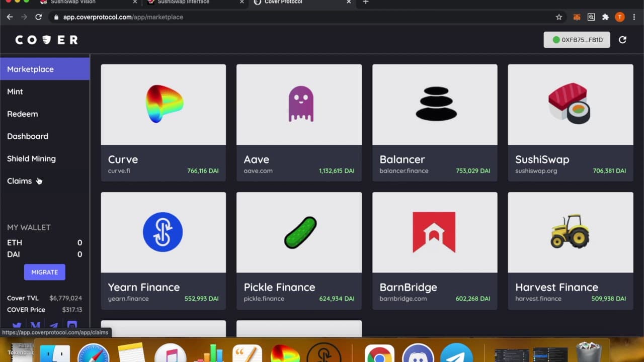644x362 pixels.
Task: Navigate to Dashboard in the sidebar
Action: click(28, 136)
